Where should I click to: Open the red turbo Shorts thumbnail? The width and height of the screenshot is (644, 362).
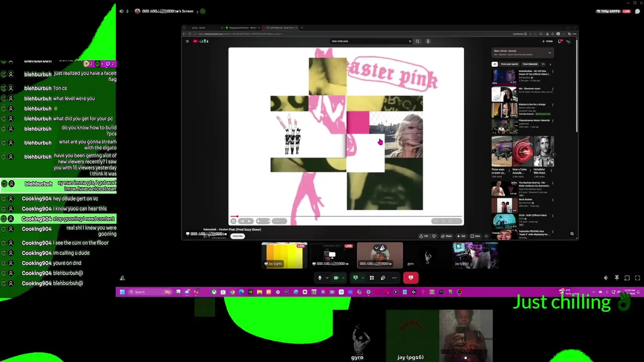click(x=522, y=151)
